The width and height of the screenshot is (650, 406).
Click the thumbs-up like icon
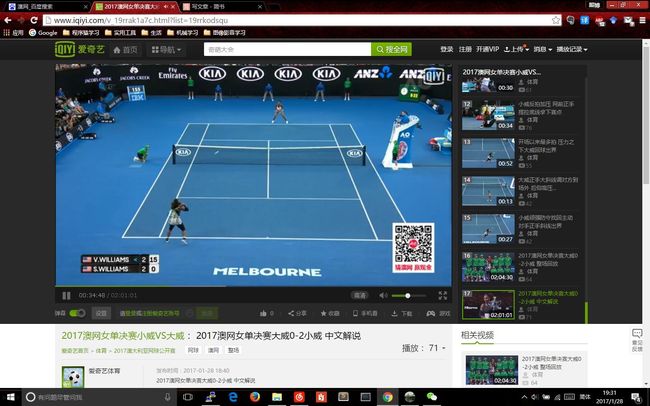[263, 314]
